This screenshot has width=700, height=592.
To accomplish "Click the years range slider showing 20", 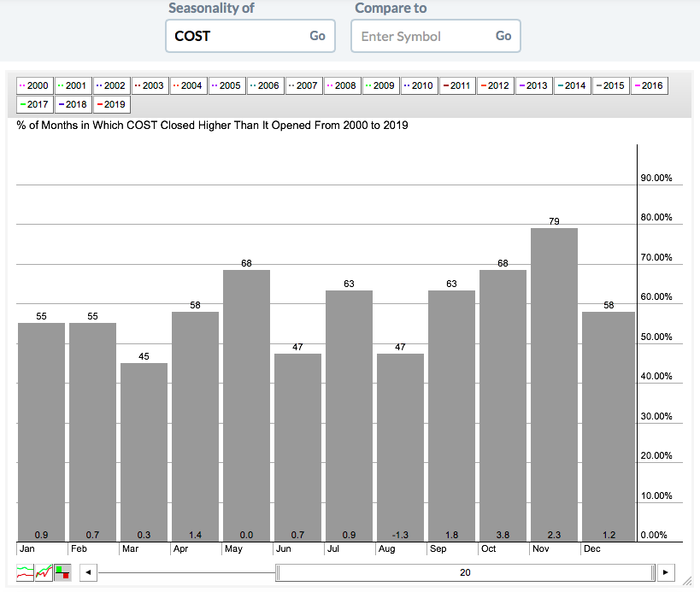I will (465, 572).
